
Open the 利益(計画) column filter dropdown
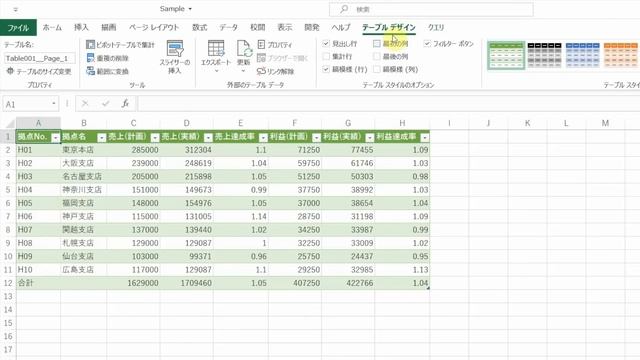(x=316, y=138)
